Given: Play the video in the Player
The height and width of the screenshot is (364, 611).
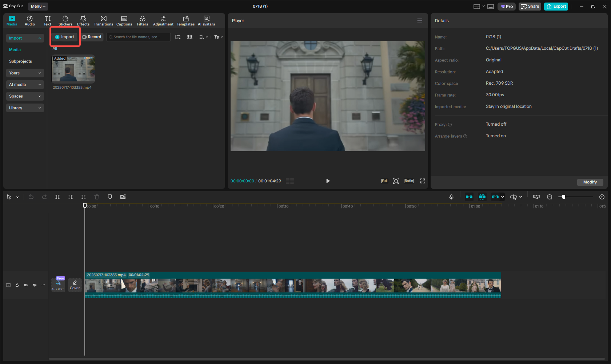Looking at the screenshot, I should (328, 181).
